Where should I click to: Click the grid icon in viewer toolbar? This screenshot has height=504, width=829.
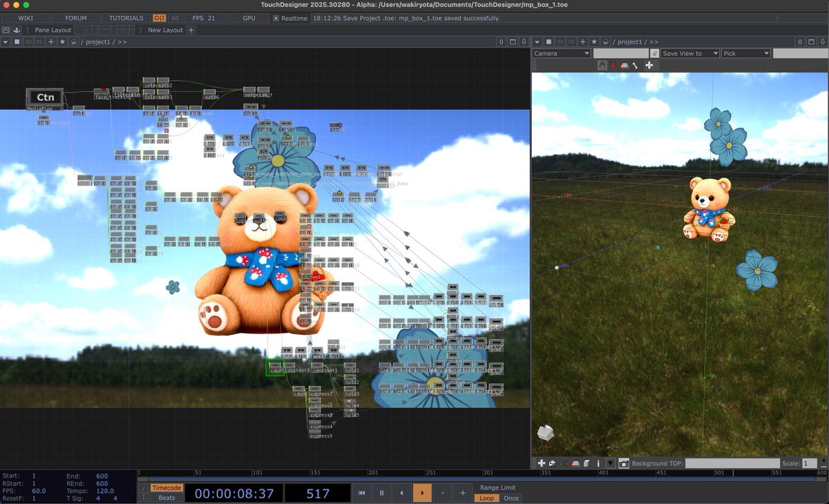(x=624, y=66)
